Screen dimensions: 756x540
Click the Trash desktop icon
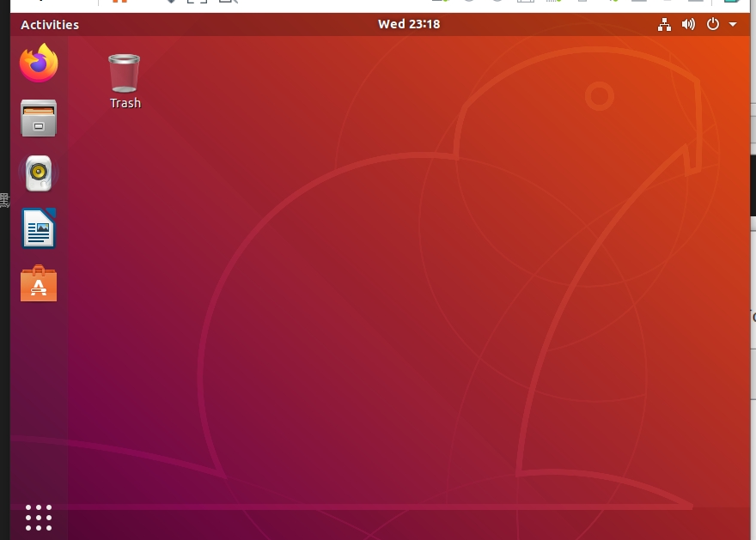pyautogui.click(x=125, y=73)
